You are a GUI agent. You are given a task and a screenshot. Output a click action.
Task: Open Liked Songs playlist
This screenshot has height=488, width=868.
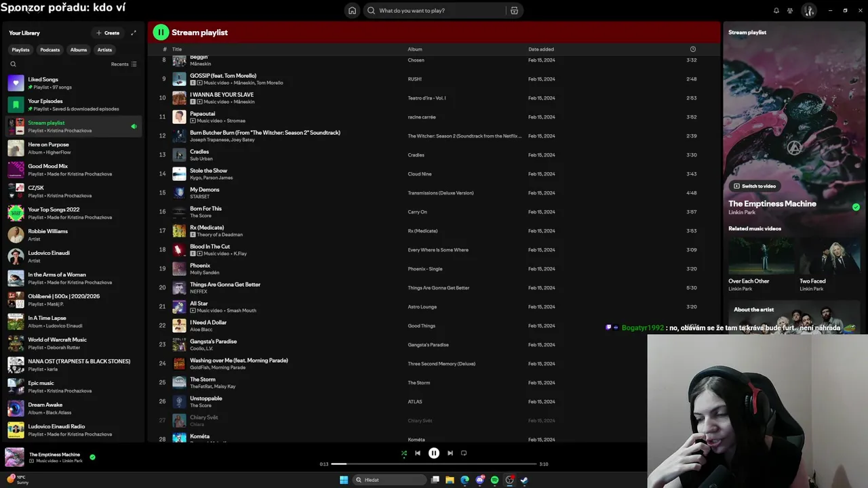click(x=73, y=83)
